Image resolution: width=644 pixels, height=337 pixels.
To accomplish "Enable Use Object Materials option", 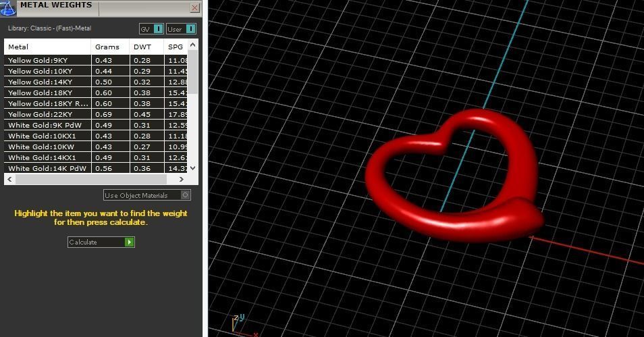I will coord(147,195).
